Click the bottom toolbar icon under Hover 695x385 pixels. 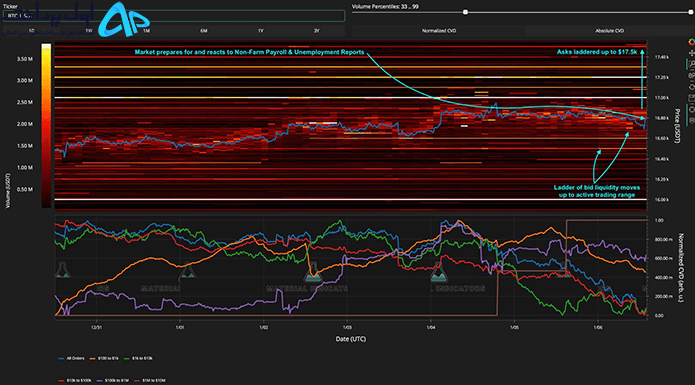coord(691,120)
